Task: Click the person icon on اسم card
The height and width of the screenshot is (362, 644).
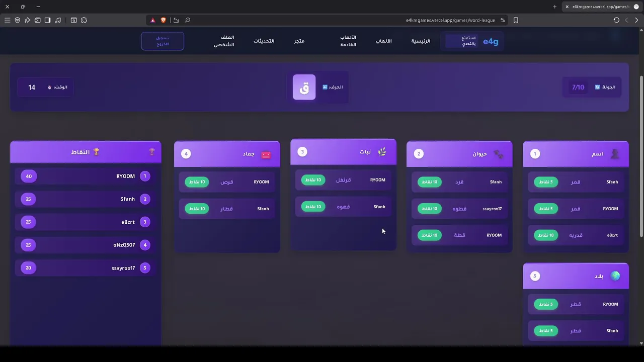Action: (615, 154)
